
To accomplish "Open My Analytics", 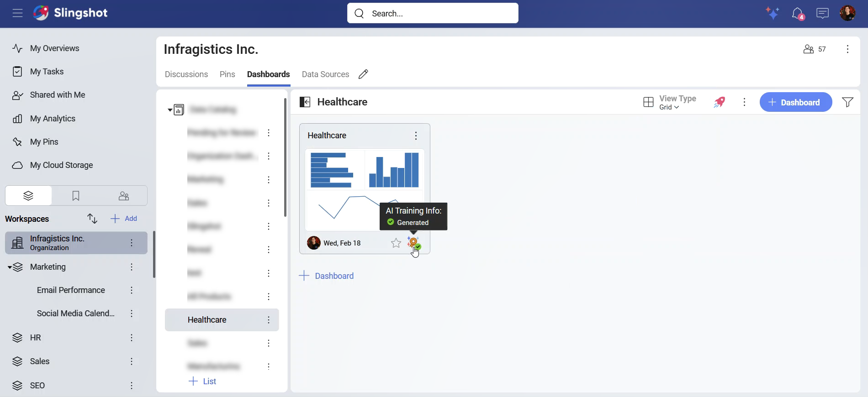I will (53, 119).
